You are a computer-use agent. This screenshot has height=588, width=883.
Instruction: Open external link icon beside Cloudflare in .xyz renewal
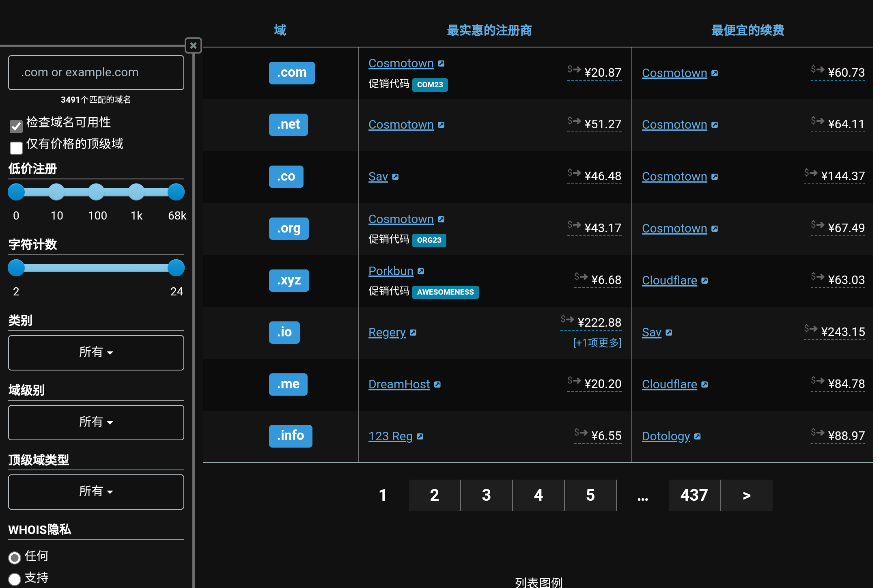click(x=705, y=281)
